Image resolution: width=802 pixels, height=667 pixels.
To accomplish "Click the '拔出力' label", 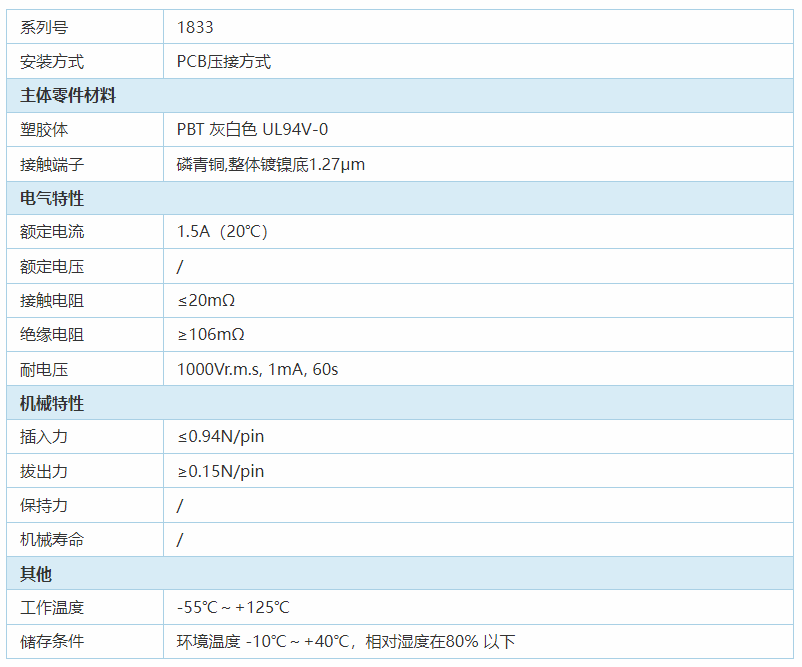I will pos(44,471).
